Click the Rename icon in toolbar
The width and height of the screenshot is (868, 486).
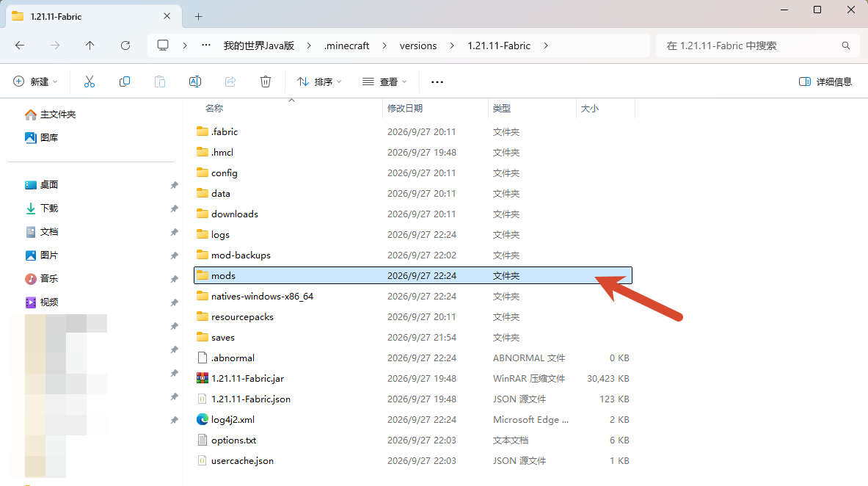[195, 81]
